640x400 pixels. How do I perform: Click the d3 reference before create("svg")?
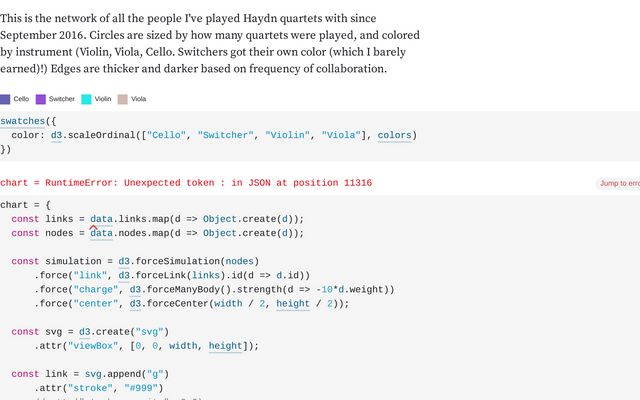[84, 332]
